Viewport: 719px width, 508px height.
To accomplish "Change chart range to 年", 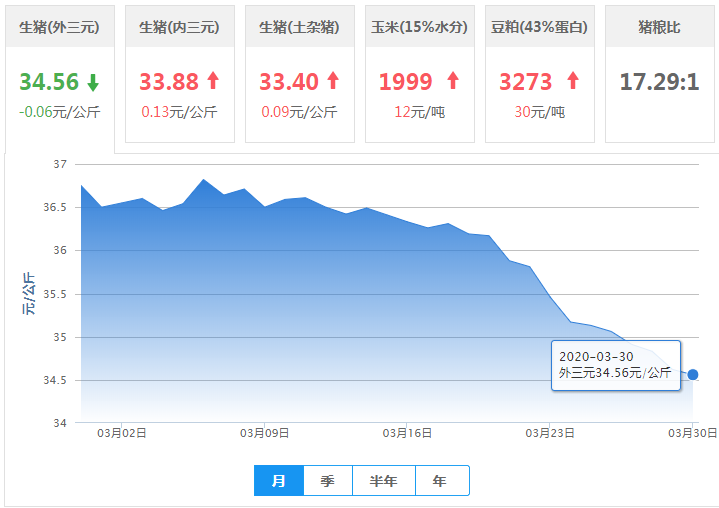I will tap(440, 481).
